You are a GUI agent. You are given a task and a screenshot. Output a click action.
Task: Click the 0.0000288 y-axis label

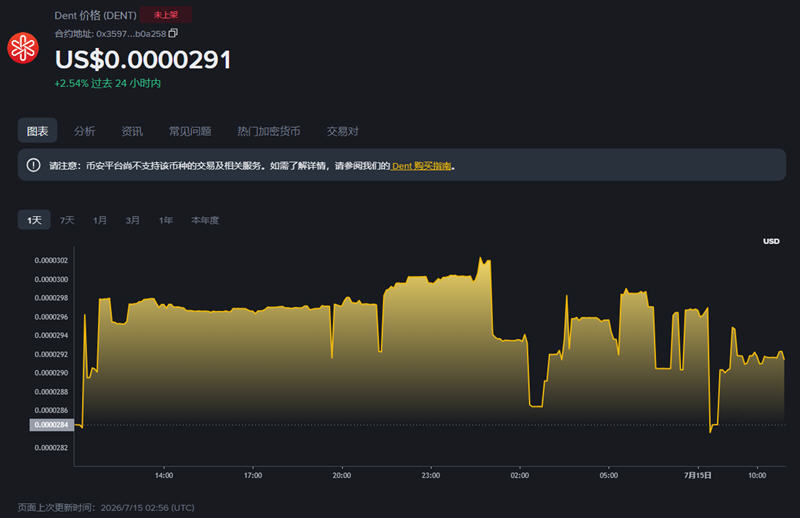pos(51,391)
